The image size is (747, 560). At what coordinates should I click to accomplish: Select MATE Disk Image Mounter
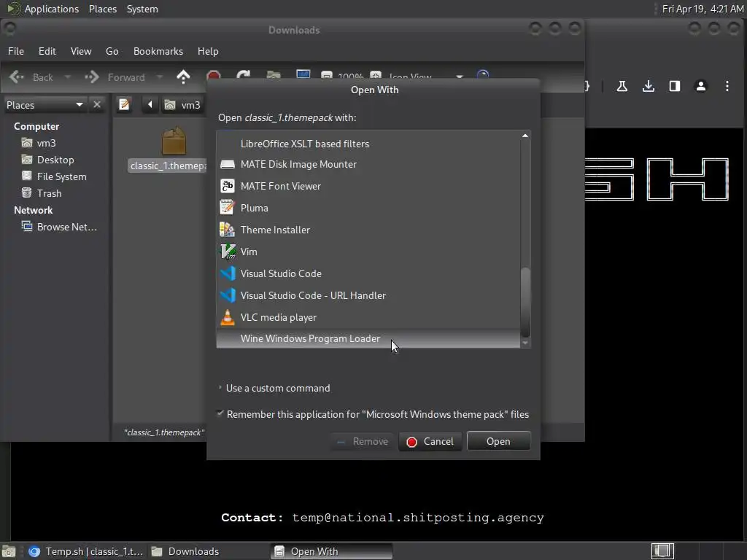368,164
